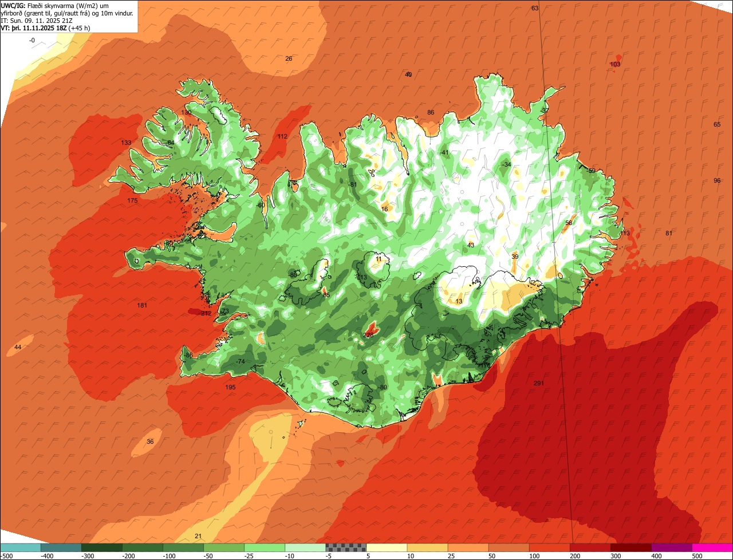Click the '11' value on the Hofsjökull glacier
Screen dimensions: 733x560
(379, 259)
